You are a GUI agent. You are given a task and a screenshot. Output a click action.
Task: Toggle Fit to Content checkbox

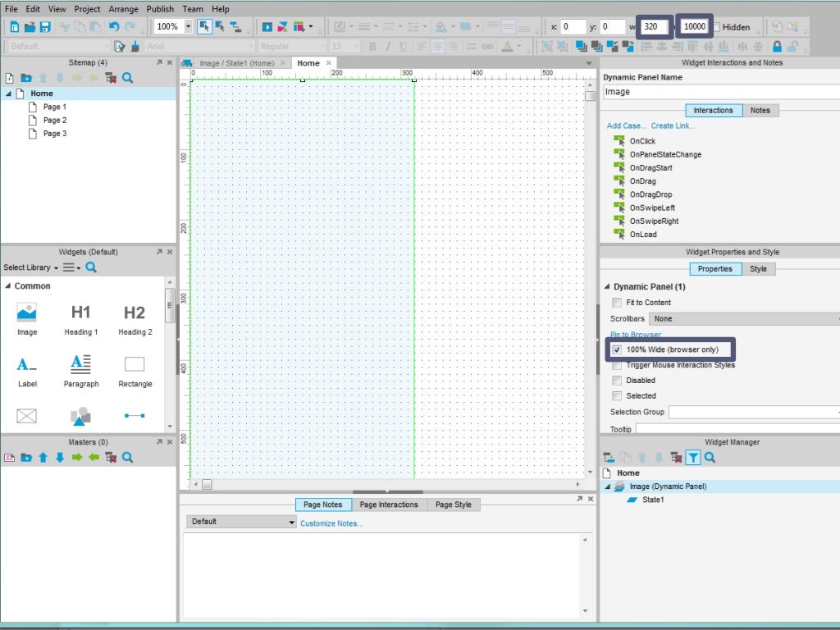[x=617, y=303]
